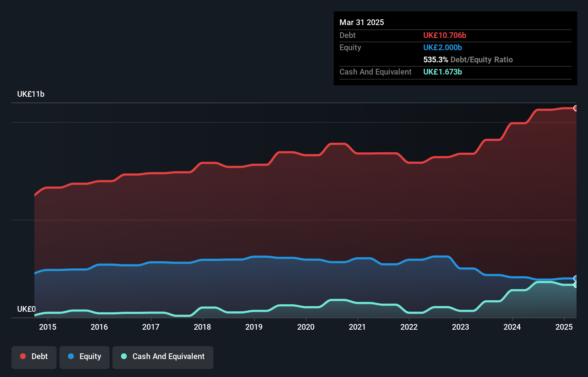
Task: Click the 535.3% Debt/Equity Ratio text
Action: coord(468,59)
